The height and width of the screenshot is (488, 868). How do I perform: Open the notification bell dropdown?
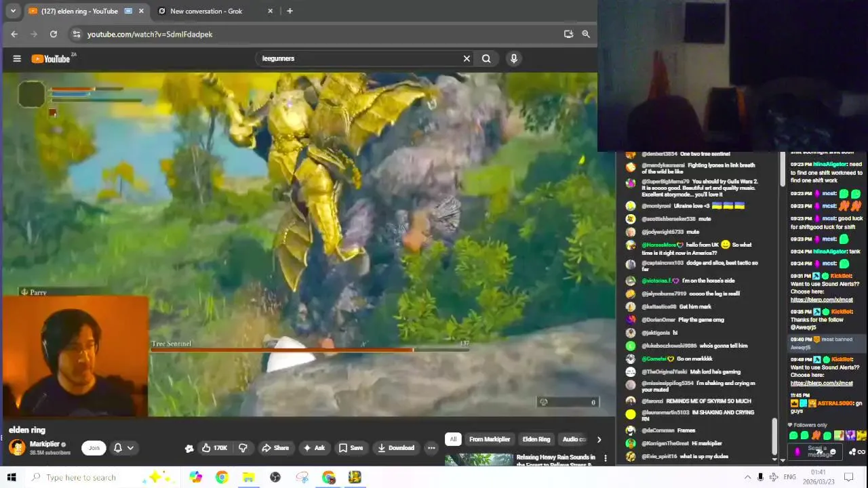[x=123, y=447]
